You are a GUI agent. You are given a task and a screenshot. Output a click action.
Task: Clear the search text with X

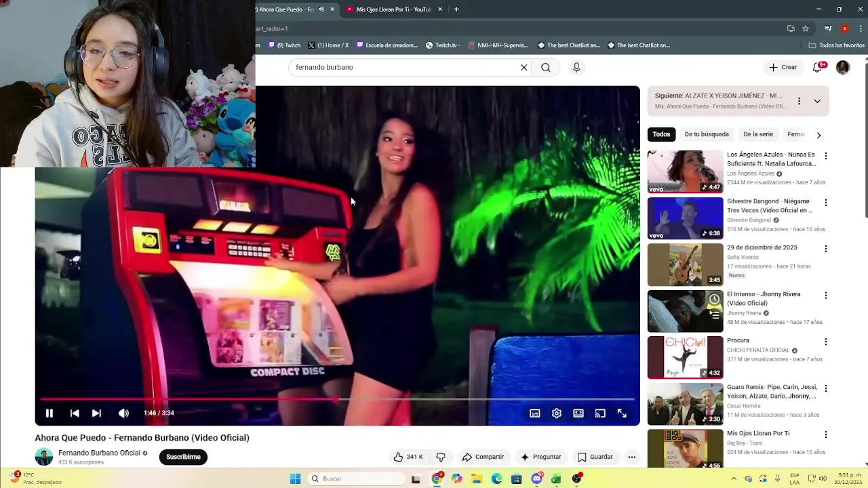tap(524, 67)
